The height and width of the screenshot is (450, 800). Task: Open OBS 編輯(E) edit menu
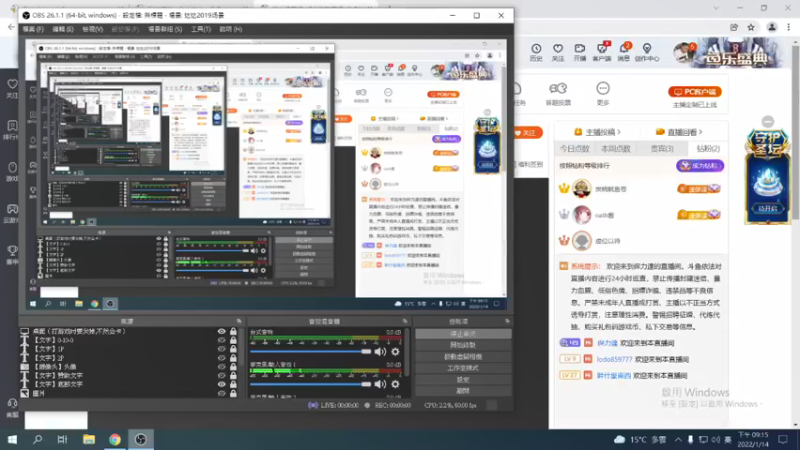[63, 29]
